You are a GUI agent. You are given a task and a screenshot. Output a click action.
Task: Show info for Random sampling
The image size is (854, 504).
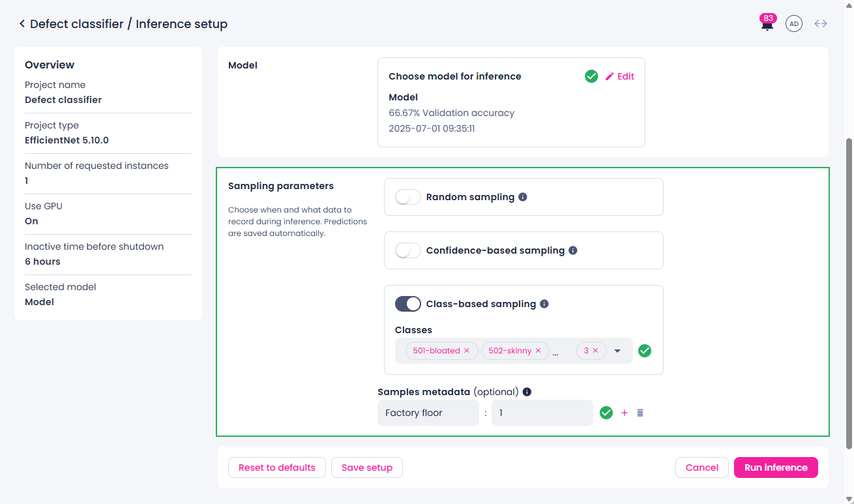point(523,197)
